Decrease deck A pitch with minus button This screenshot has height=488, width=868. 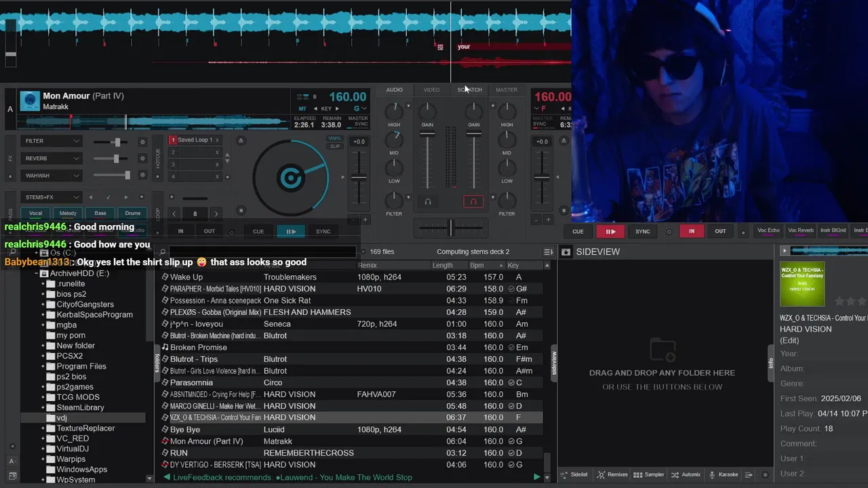(x=354, y=220)
